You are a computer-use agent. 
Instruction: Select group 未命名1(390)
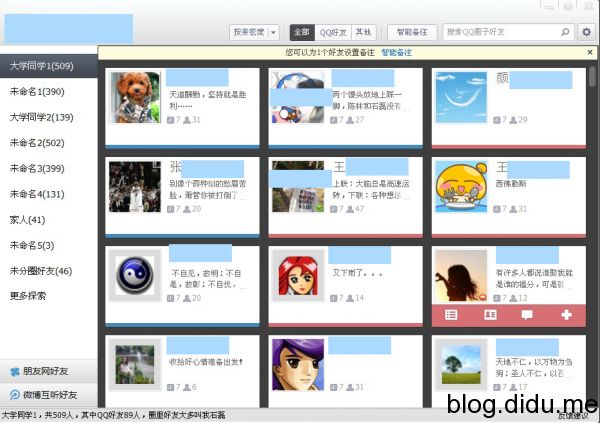[x=49, y=91]
